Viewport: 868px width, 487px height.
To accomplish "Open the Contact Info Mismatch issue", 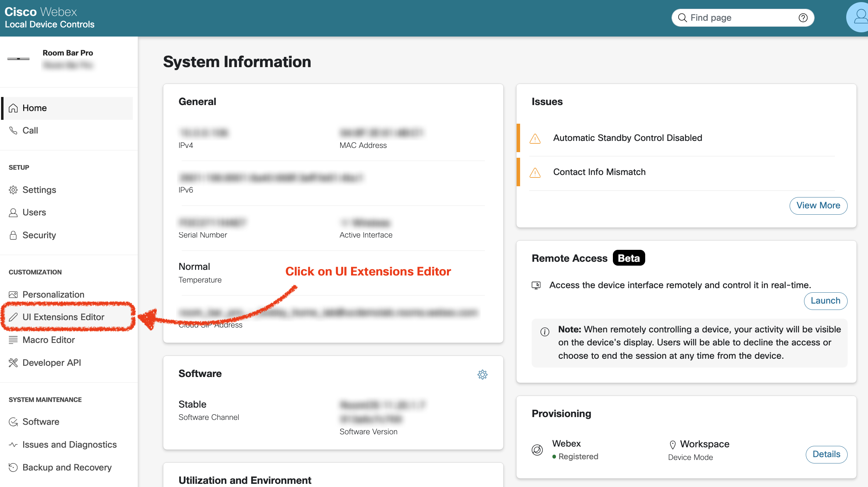I will click(599, 172).
